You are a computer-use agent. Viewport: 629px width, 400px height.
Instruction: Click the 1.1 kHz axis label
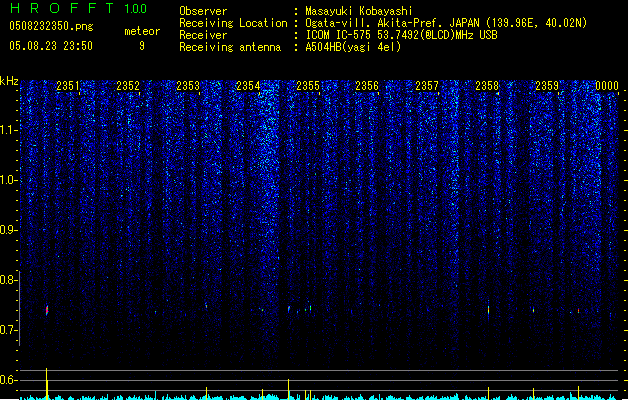click(x=8, y=130)
